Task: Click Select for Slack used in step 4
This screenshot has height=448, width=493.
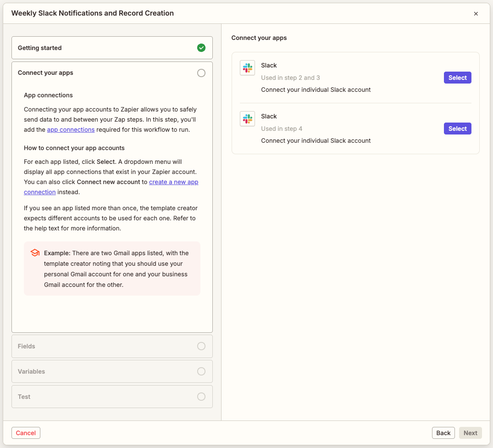Action: coord(457,128)
